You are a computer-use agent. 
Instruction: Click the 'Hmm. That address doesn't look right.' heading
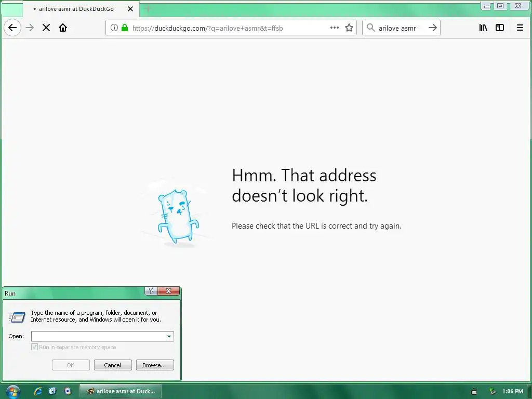tap(304, 185)
